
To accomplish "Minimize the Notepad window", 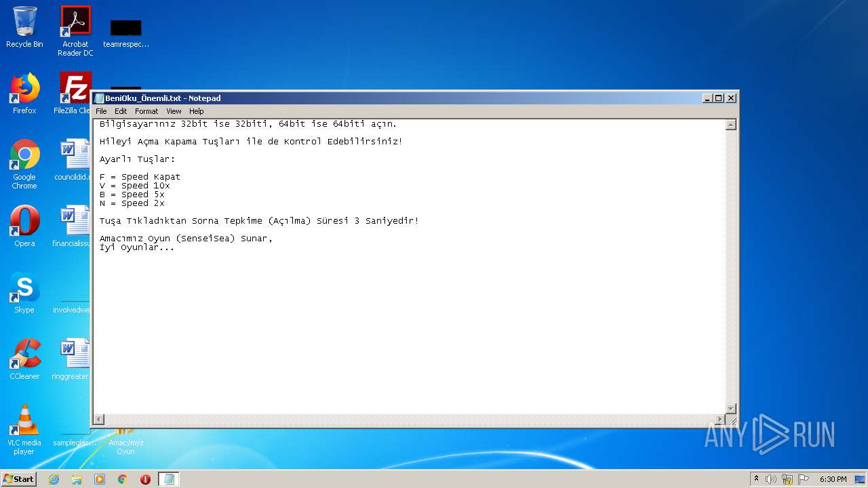I will coord(707,98).
